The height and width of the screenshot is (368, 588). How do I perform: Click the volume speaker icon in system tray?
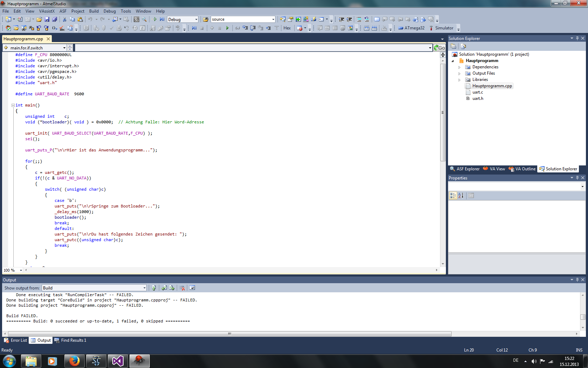534,361
